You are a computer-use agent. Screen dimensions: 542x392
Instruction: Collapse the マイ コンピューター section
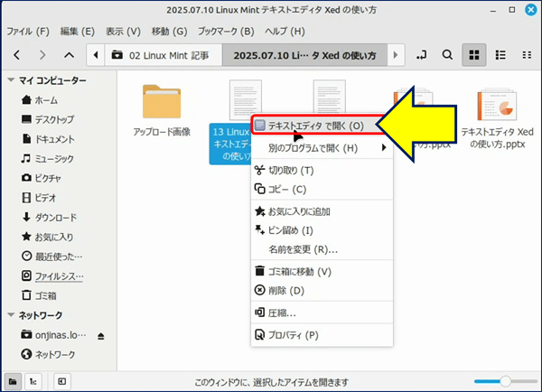point(11,80)
